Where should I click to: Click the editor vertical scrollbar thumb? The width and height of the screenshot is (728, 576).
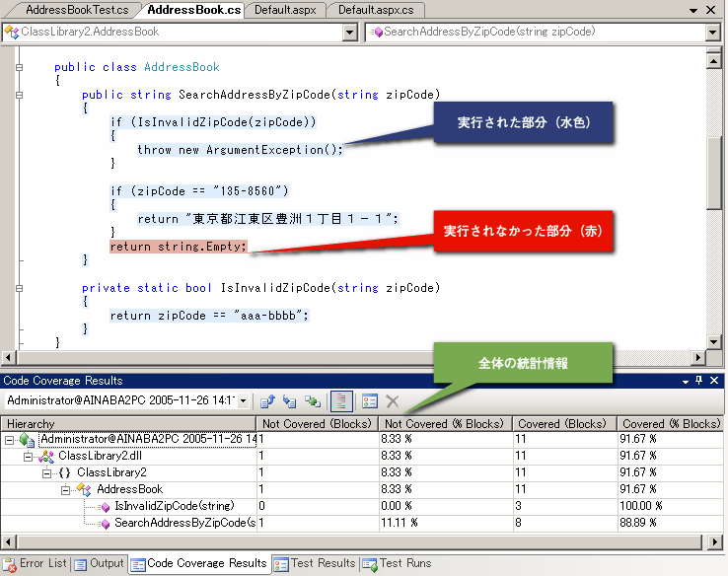[713, 173]
